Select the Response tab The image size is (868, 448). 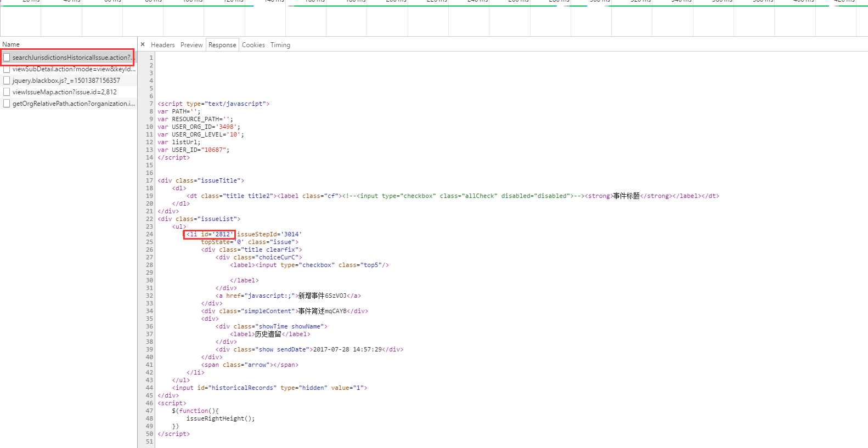222,45
